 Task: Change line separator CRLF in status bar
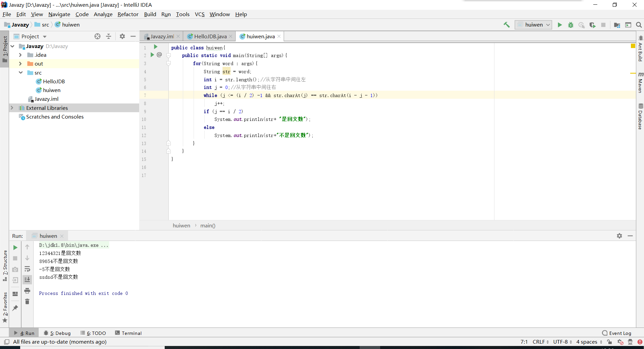(540, 342)
